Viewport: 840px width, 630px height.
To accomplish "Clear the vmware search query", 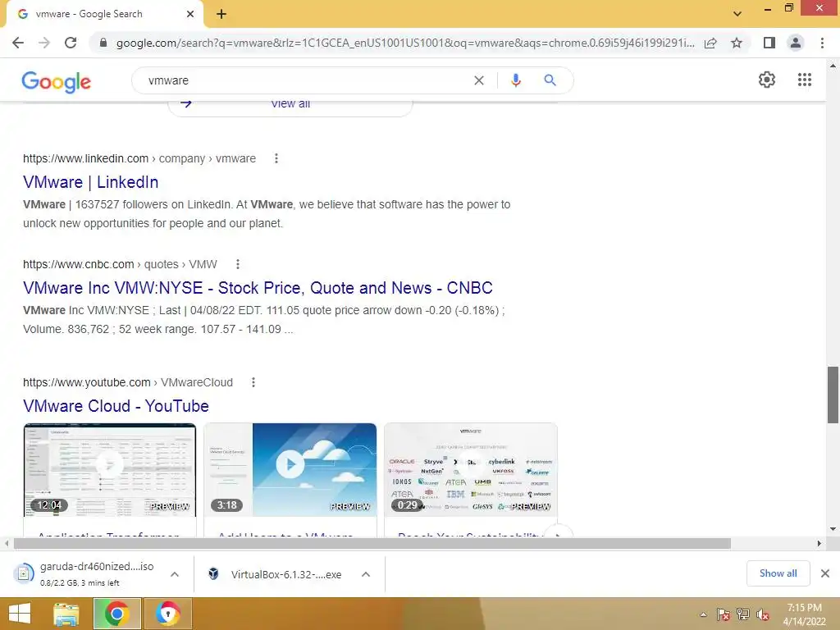I will 479,80.
